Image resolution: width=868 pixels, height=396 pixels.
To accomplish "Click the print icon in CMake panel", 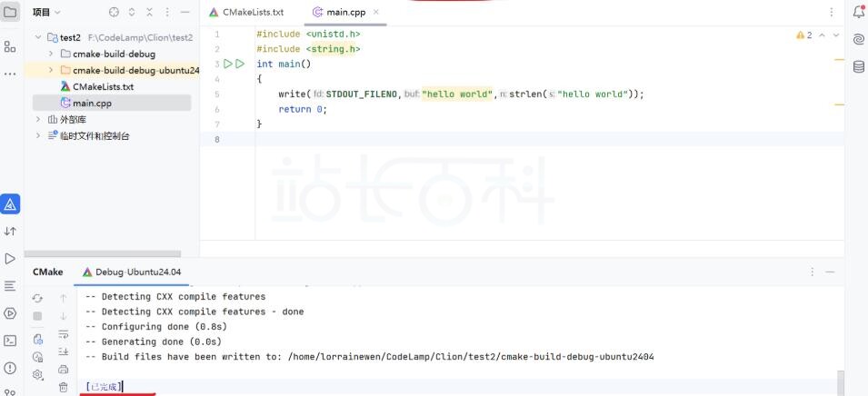I will pyautogui.click(x=63, y=370).
